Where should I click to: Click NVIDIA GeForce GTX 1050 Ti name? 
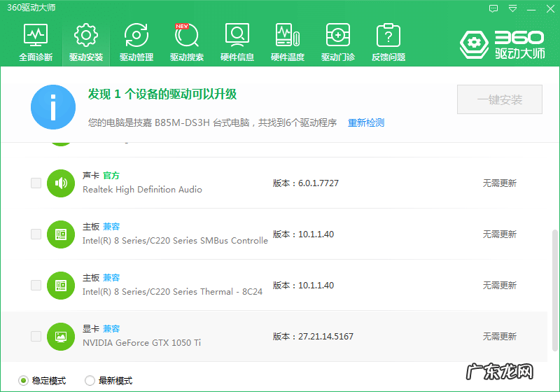tap(141, 343)
